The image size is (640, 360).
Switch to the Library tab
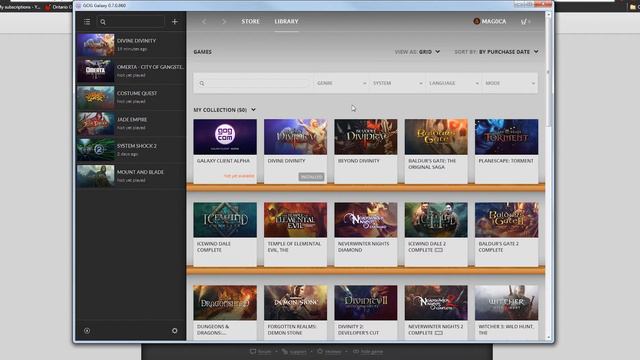pyautogui.click(x=286, y=22)
